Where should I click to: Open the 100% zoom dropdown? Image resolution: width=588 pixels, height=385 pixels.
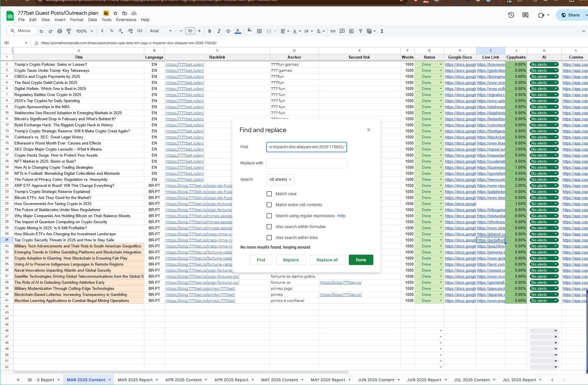(x=84, y=31)
